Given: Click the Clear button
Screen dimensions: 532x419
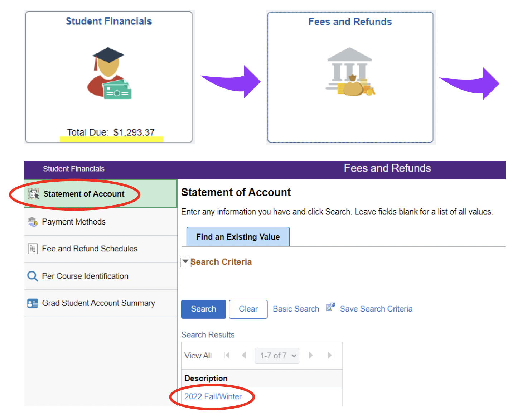Looking at the screenshot, I should [248, 309].
